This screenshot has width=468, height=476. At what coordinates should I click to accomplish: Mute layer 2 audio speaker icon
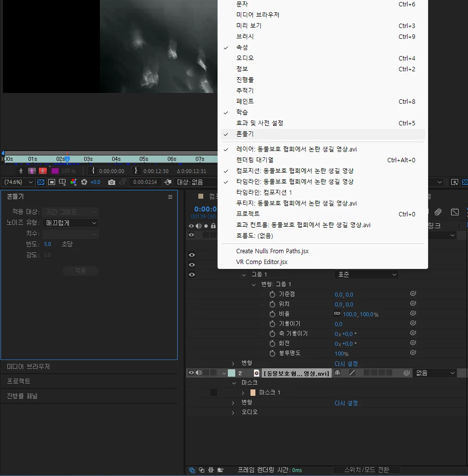coord(199,373)
